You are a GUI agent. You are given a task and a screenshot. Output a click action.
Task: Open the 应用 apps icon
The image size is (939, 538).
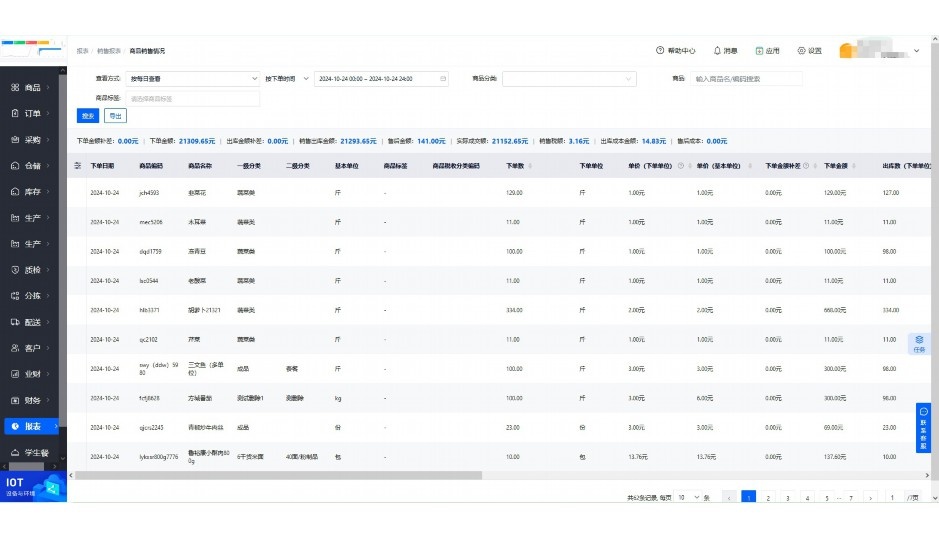pos(759,51)
